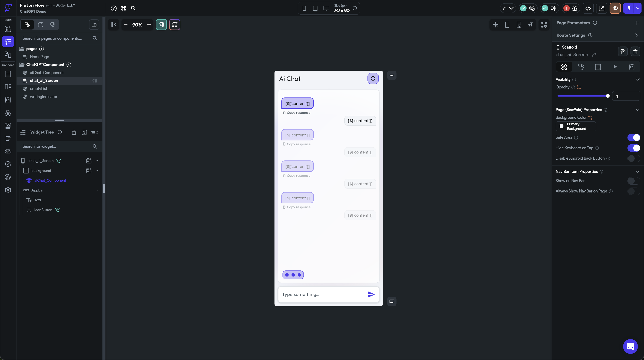Open the developer code view icon
The width and height of the screenshot is (644, 360).
click(588, 8)
